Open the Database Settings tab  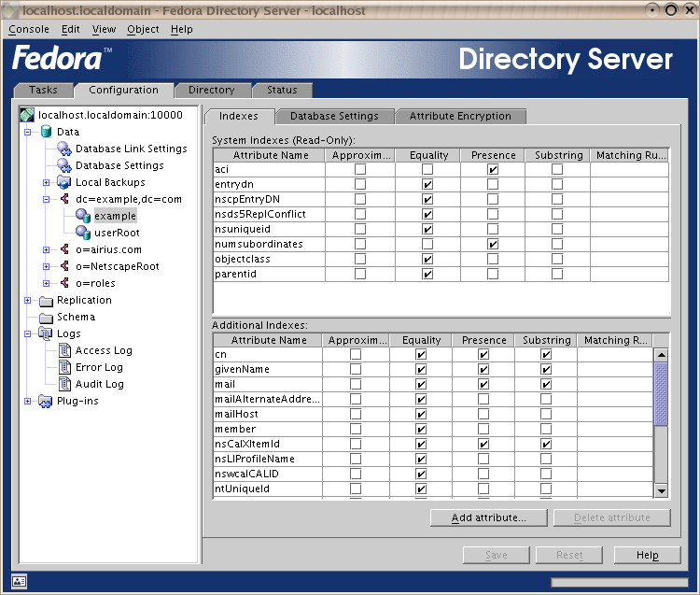coord(334,116)
